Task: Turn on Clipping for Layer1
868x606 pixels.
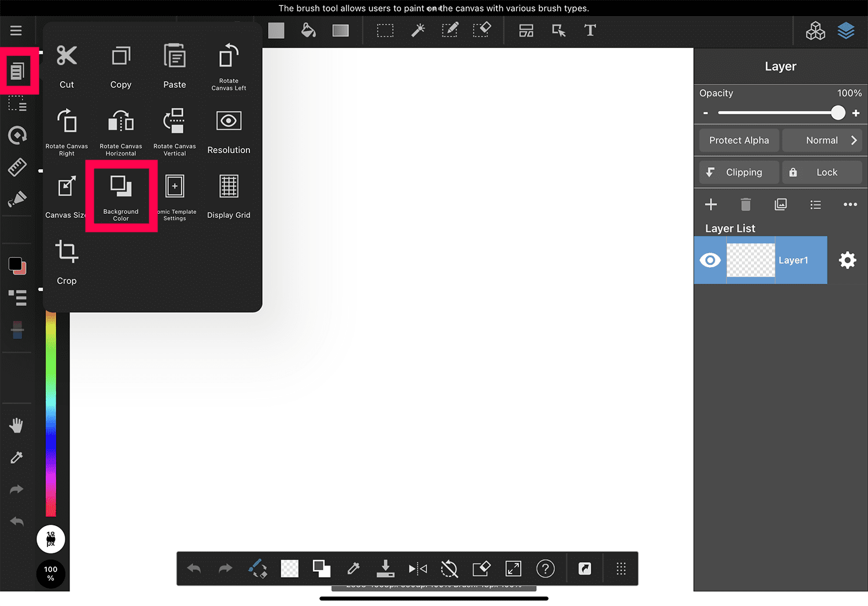Action: click(738, 172)
